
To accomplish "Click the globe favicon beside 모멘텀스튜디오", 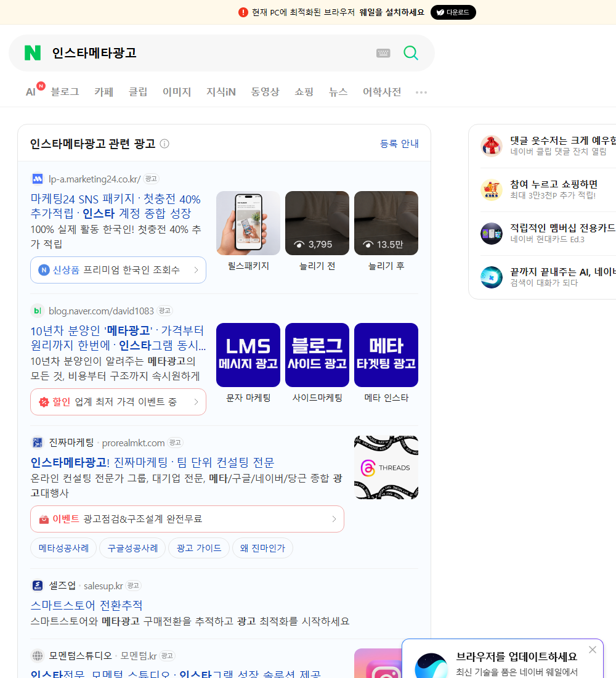I will point(38,656).
